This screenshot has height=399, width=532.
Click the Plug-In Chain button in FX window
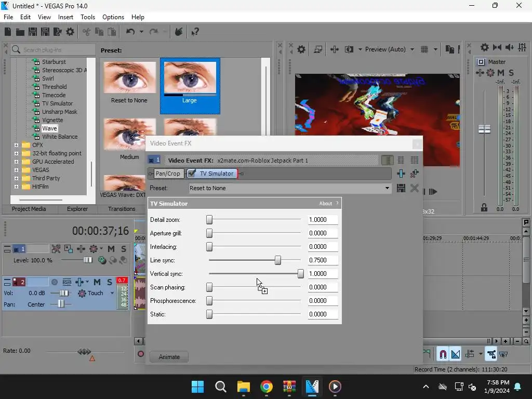click(x=401, y=174)
